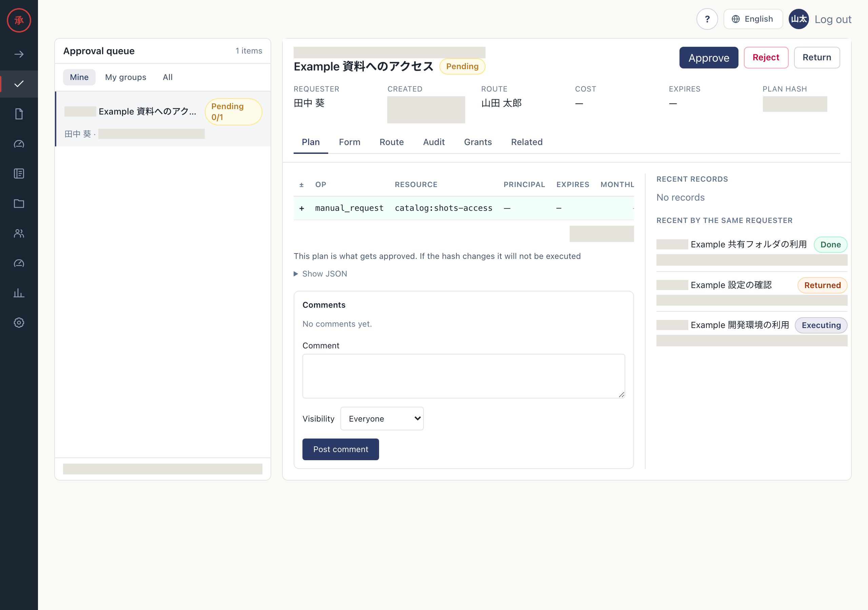The width and height of the screenshot is (868, 610).
Task: Click the Pending 0/1 badge in queue
Action: tap(233, 112)
